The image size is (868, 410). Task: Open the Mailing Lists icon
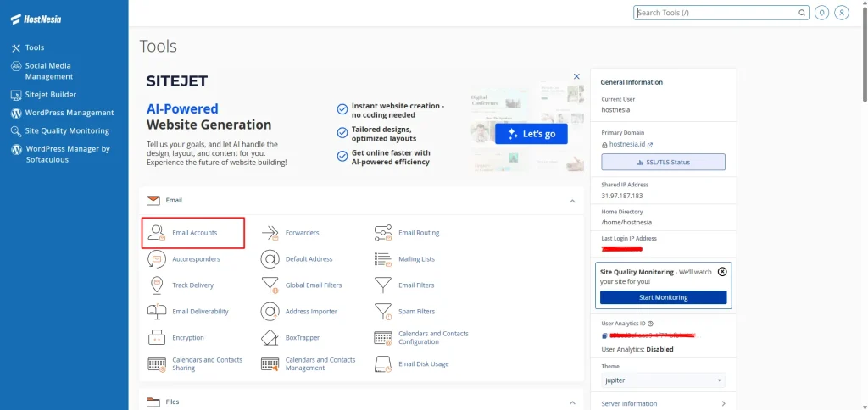[x=383, y=259]
